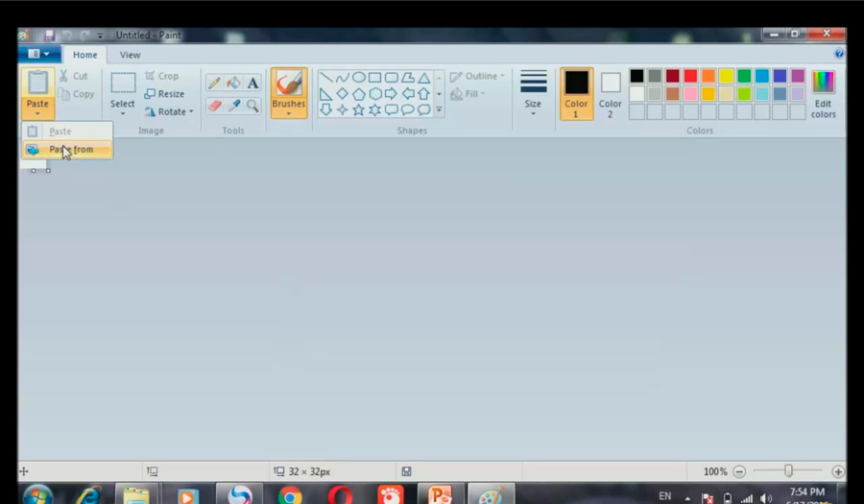Viewport: 864px width, 504px height.
Task: Choose the Cloud callout shape
Action: click(423, 109)
